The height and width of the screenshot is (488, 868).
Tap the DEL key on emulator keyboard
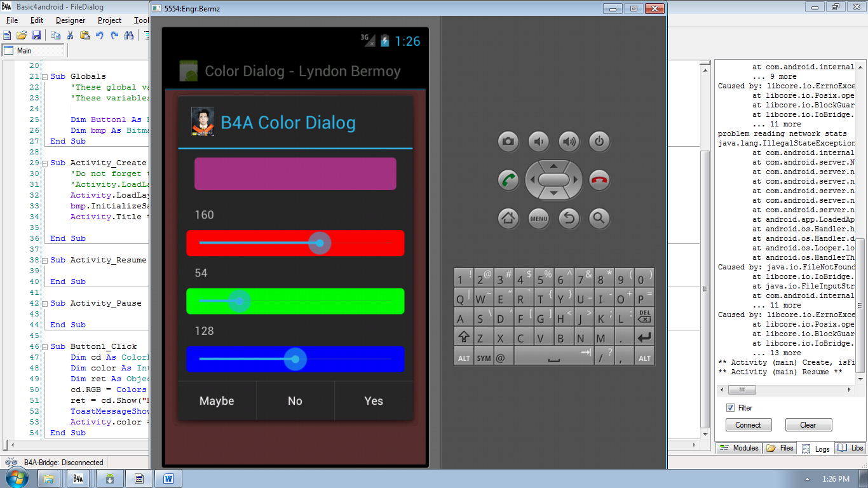(644, 316)
